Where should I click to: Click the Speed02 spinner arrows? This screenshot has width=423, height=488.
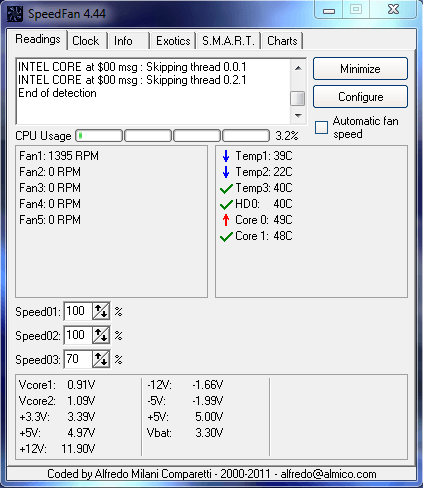click(101, 335)
